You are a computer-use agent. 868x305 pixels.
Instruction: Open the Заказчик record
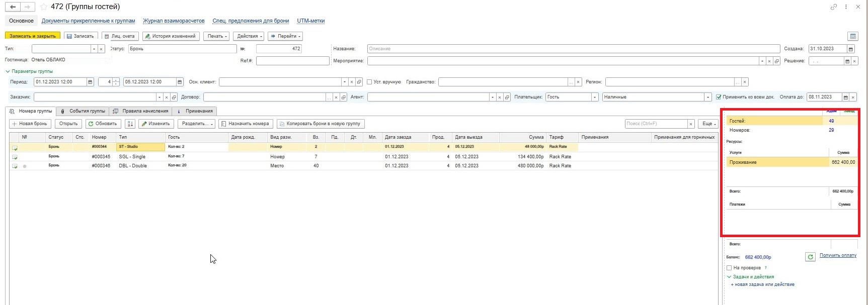pos(174,97)
